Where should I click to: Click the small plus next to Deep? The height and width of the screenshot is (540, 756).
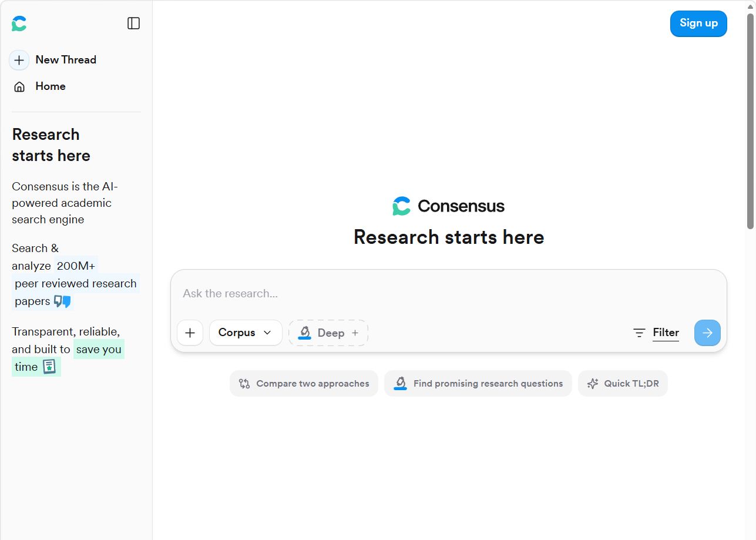coord(355,333)
